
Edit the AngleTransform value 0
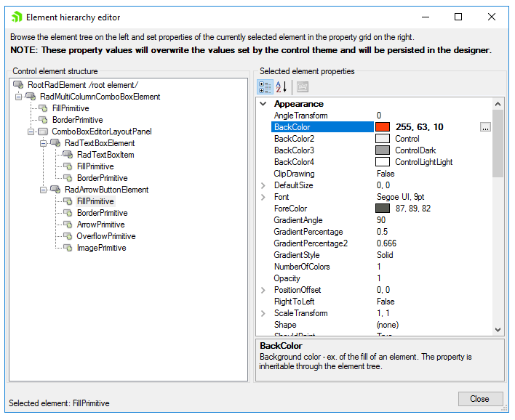(379, 116)
